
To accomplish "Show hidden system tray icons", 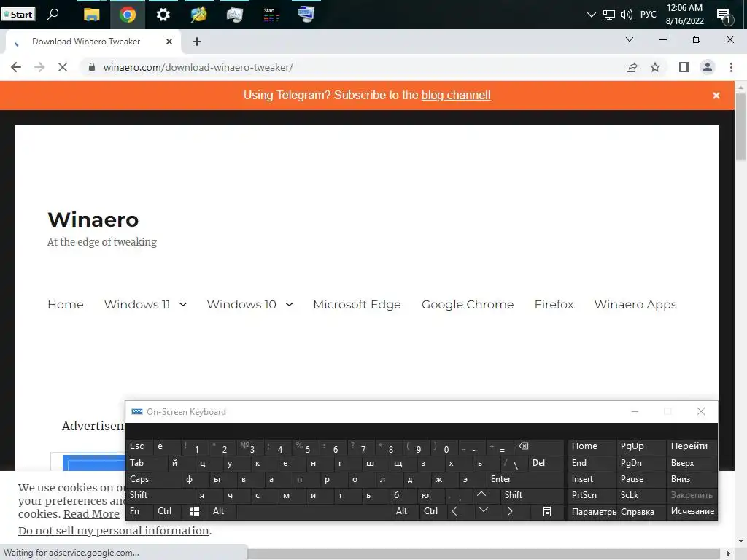I will pyautogui.click(x=591, y=15).
